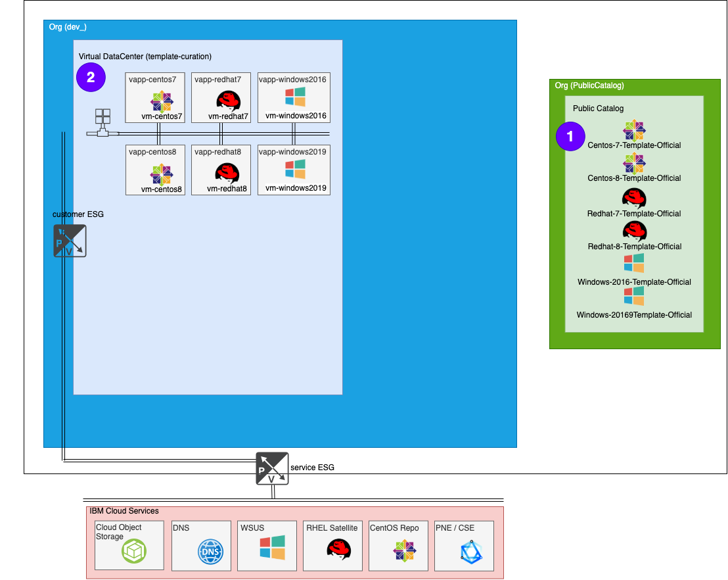Viewport: 728px width, 580px height.
Task: Select the IBM Cloud Services title
Action: coord(124,511)
